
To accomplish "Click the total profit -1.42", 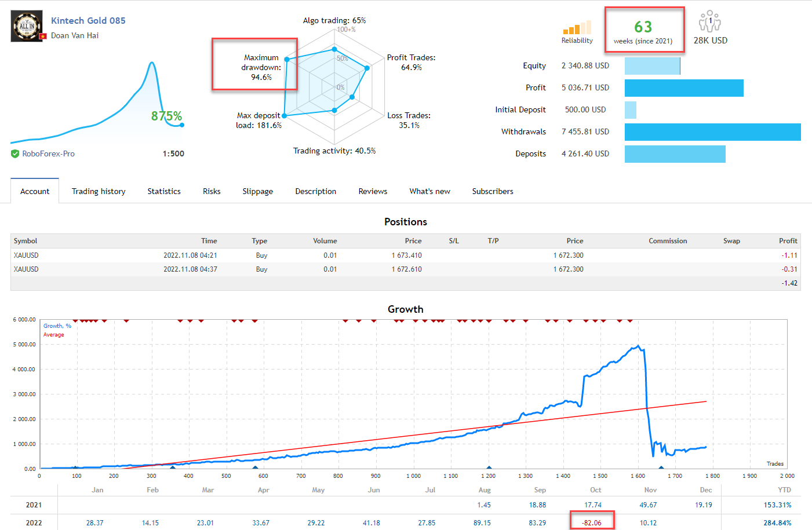I will point(789,283).
